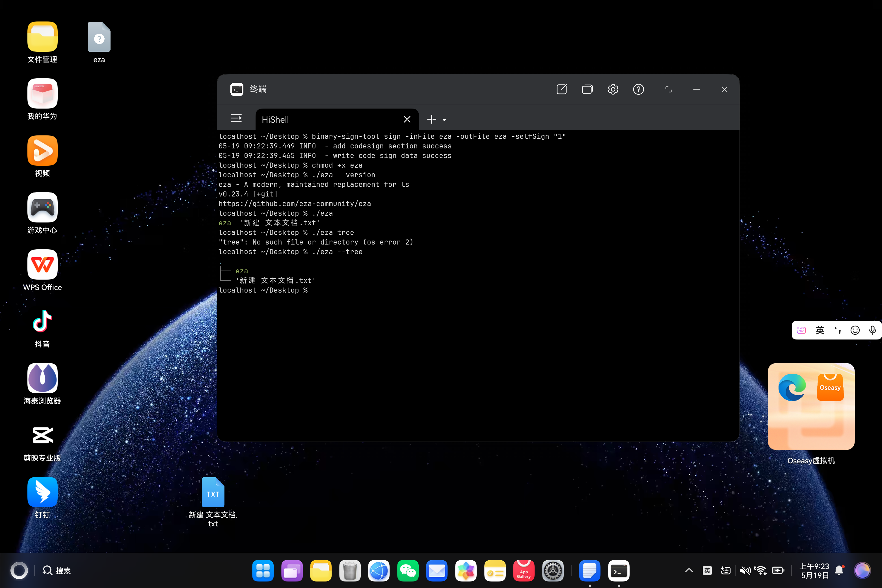Open the 我的华为 desktop app
This screenshot has width=882, height=588.
pyautogui.click(x=42, y=100)
